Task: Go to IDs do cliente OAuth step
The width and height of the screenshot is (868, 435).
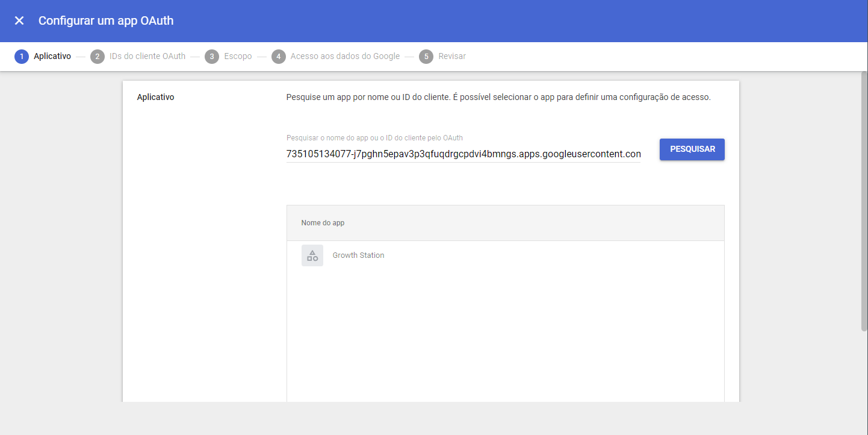Action: (147, 57)
